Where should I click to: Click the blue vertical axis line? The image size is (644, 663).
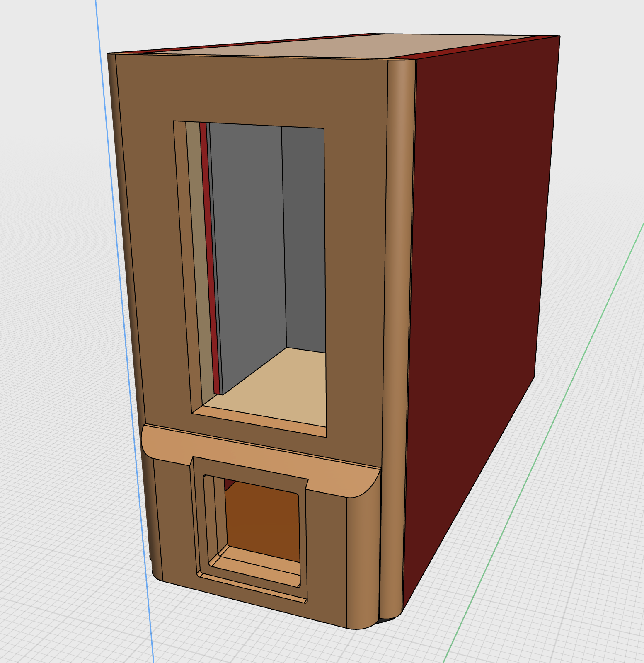point(124,331)
